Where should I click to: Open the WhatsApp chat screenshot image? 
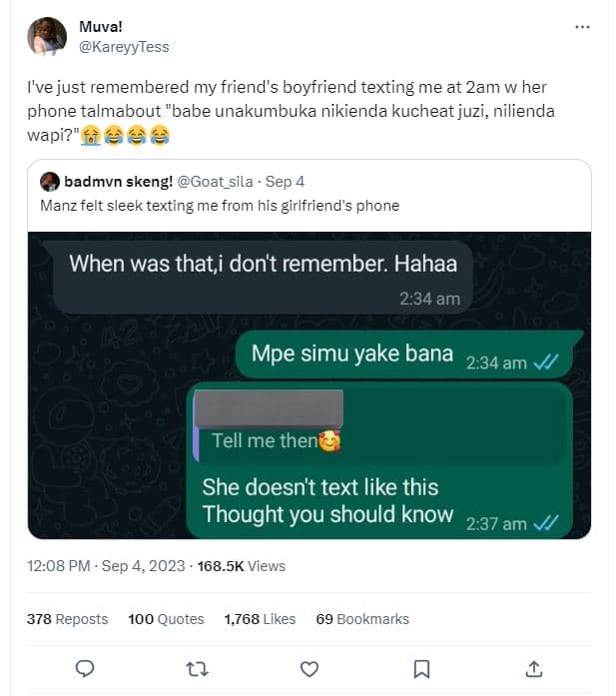coord(309,384)
